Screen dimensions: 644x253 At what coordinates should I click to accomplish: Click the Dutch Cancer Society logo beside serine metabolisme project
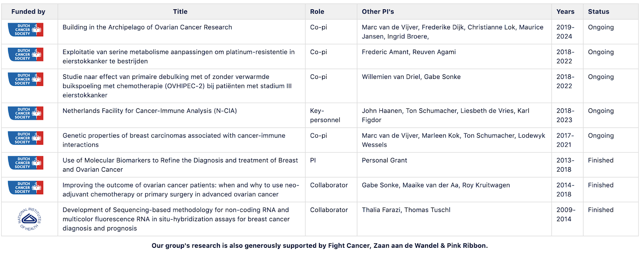coord(25,54)
